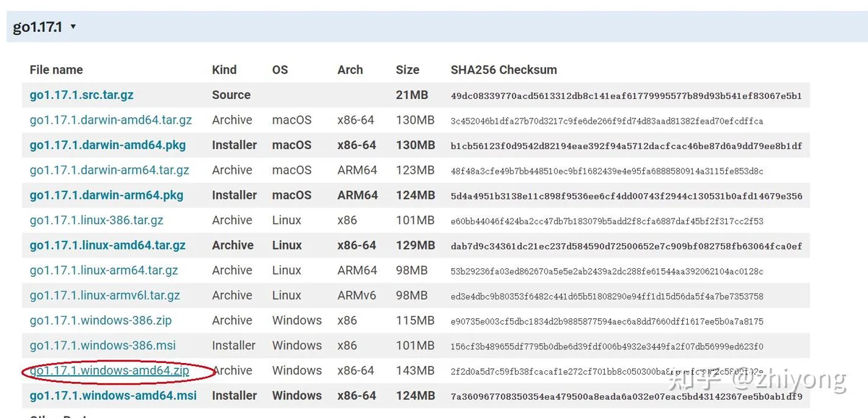Viewport: 868px width, 418px height.
Task: Download go1.17.1.src.tar.gz
Action: coord(82,95)
